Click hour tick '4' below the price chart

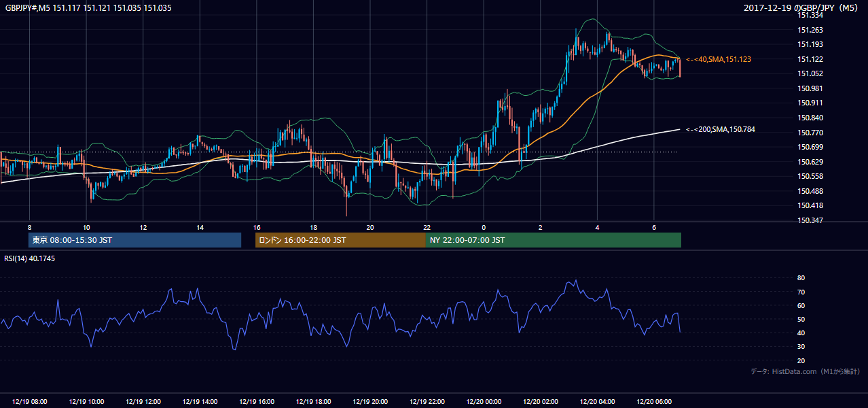click(597, 228)
